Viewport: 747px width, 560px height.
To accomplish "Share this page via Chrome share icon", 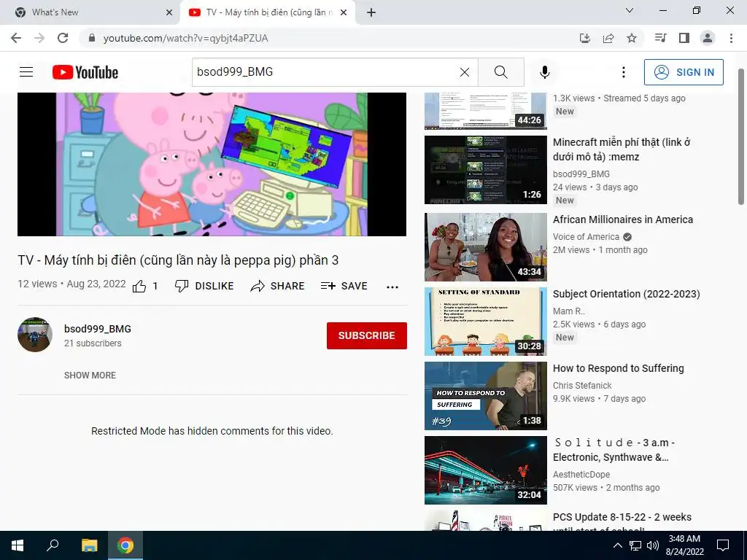I will 608,38.
